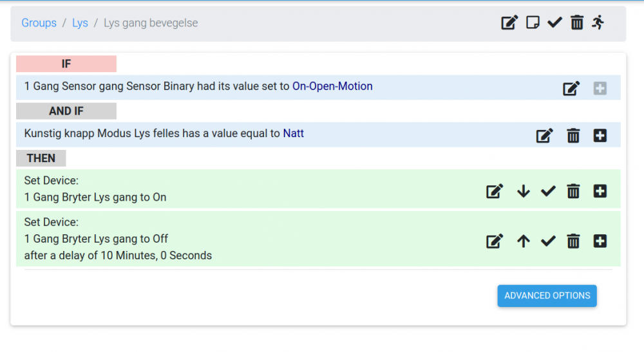Click the running man icon to run rule

pyautogui.click(x=598, y=23)
